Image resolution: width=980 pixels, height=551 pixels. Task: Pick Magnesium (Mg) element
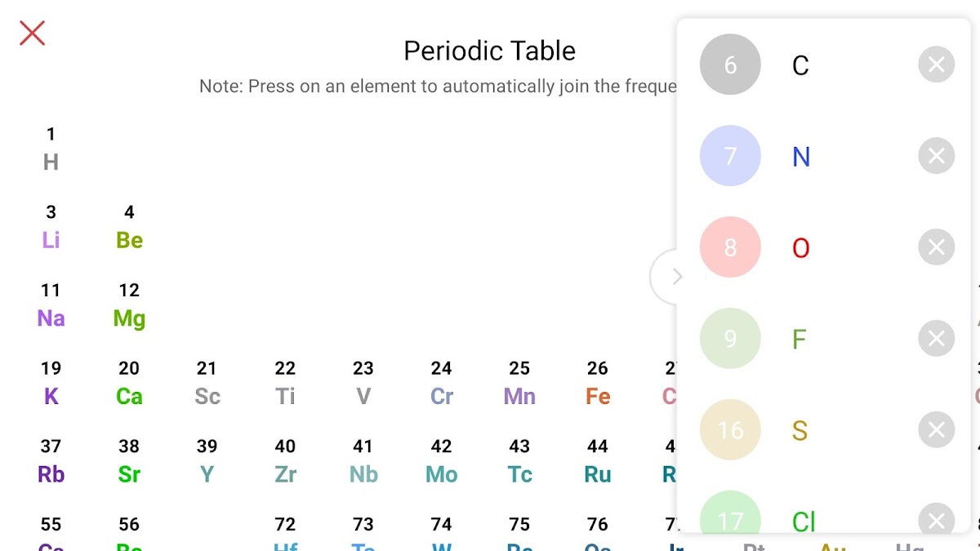click(129, 309)
